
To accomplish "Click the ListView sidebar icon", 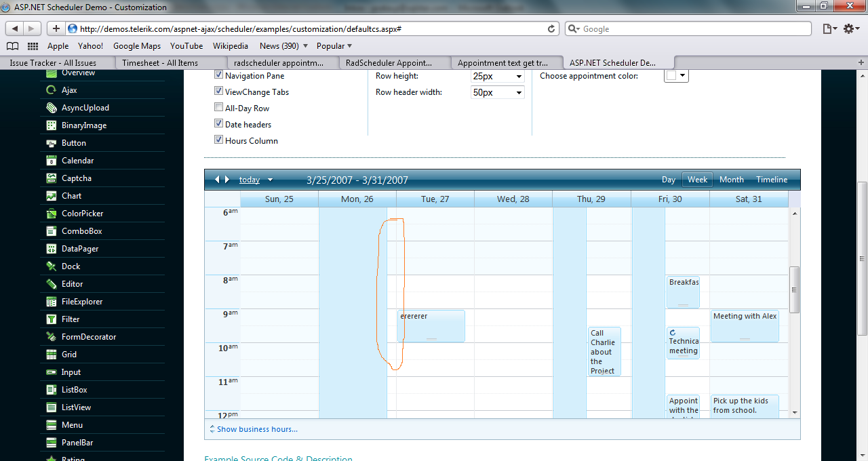I will point(51,407).
